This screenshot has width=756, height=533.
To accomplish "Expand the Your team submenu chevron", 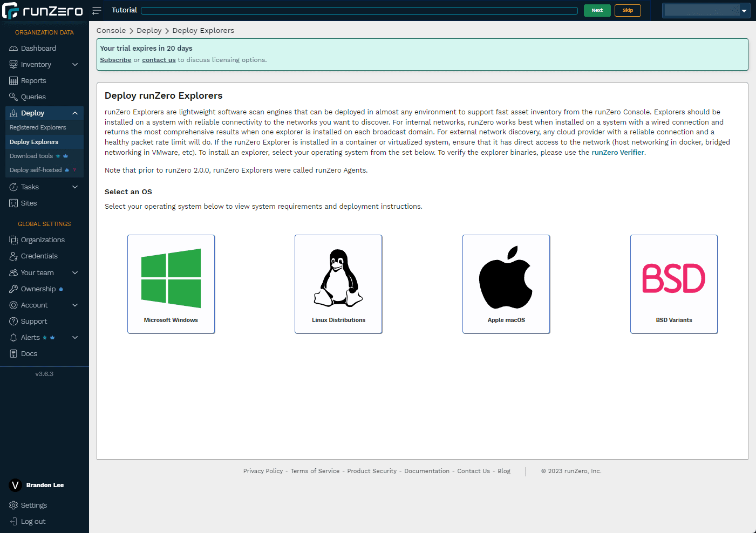I will point(75,273).
